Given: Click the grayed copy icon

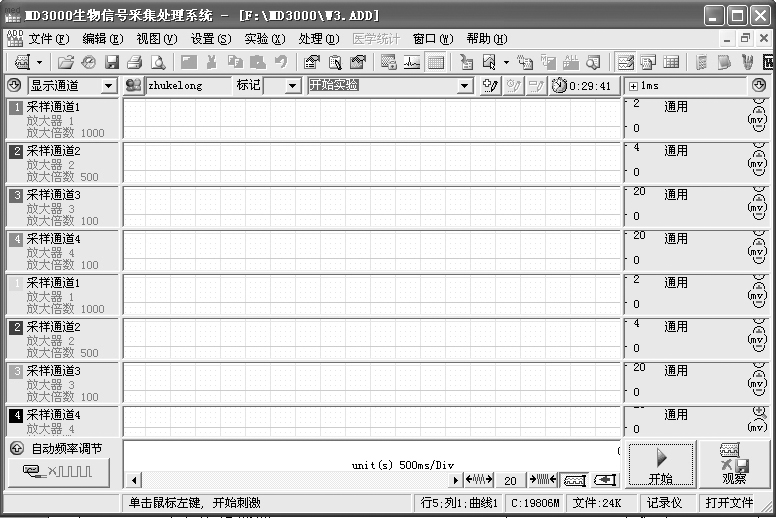Looking at the screenshot, I should [235, 62].
